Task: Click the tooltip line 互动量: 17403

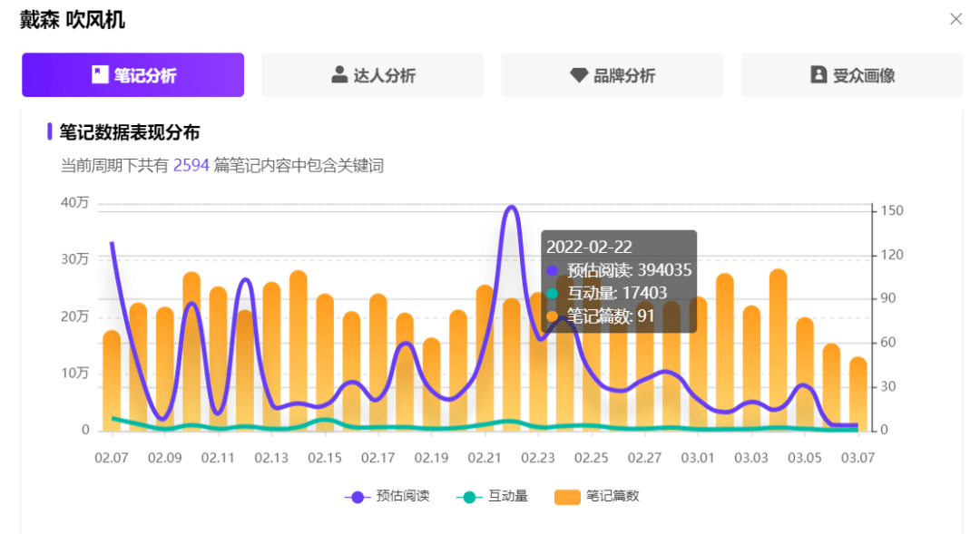Action: point(607,293)
